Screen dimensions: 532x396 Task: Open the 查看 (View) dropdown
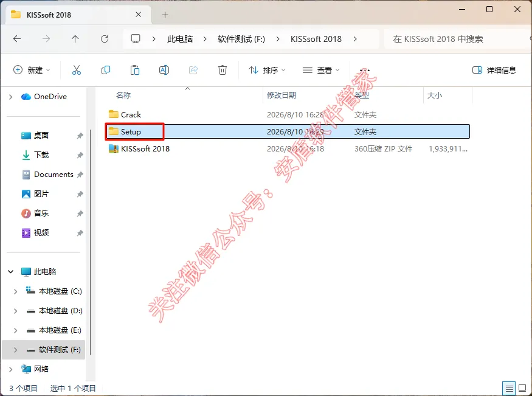point(320,70)
